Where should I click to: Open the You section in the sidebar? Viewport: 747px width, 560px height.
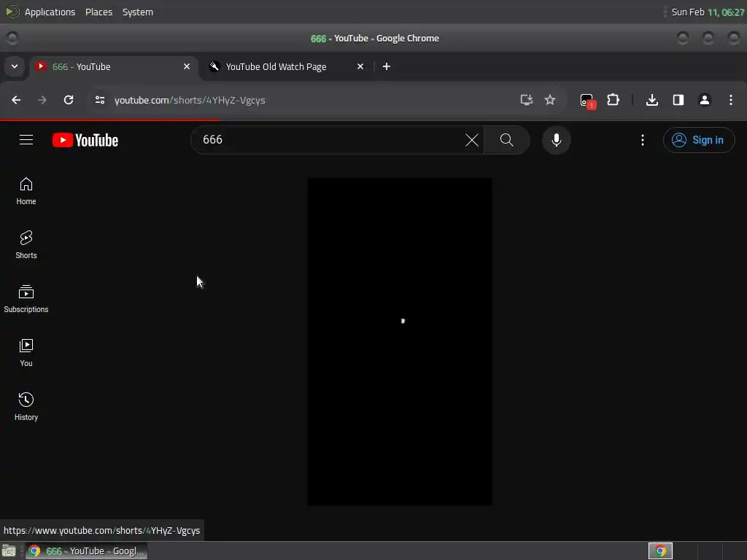click(x=26, y=352)
